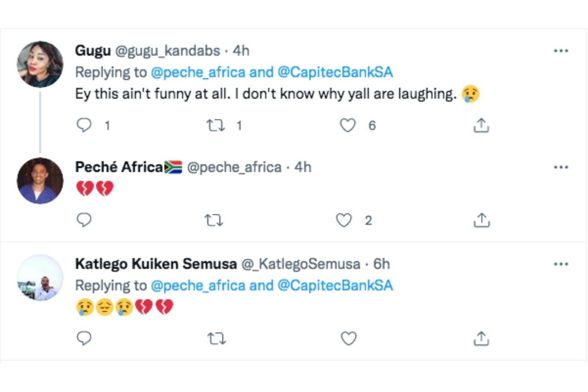This screenshot has height=392, width=588.
Task: Visit @CapitecBankSA mention in Gugu's reply
Action: [335, 72]
